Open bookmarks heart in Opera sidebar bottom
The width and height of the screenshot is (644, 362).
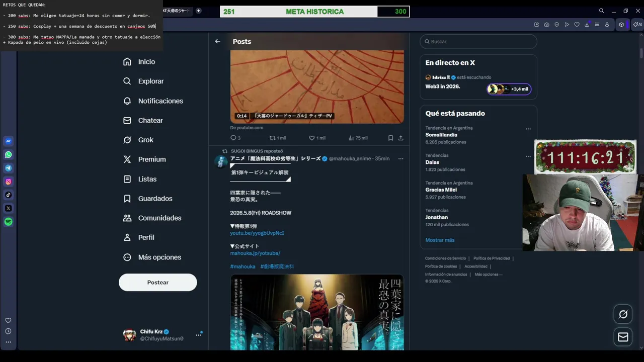(8, 320)
